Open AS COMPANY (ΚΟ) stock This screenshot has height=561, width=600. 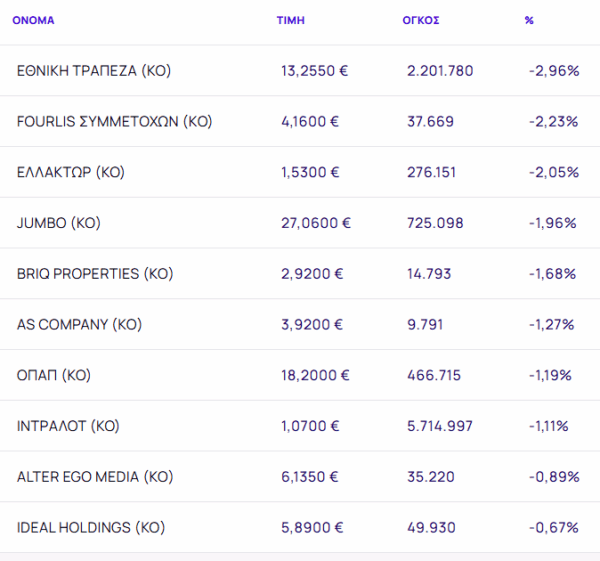[x=79, y=324]
